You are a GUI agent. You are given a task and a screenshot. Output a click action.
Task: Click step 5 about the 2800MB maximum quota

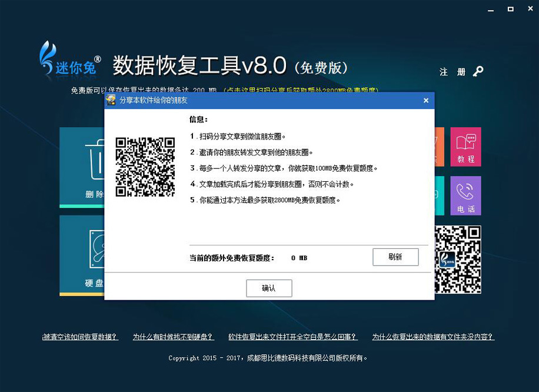[x=265, y=200]
